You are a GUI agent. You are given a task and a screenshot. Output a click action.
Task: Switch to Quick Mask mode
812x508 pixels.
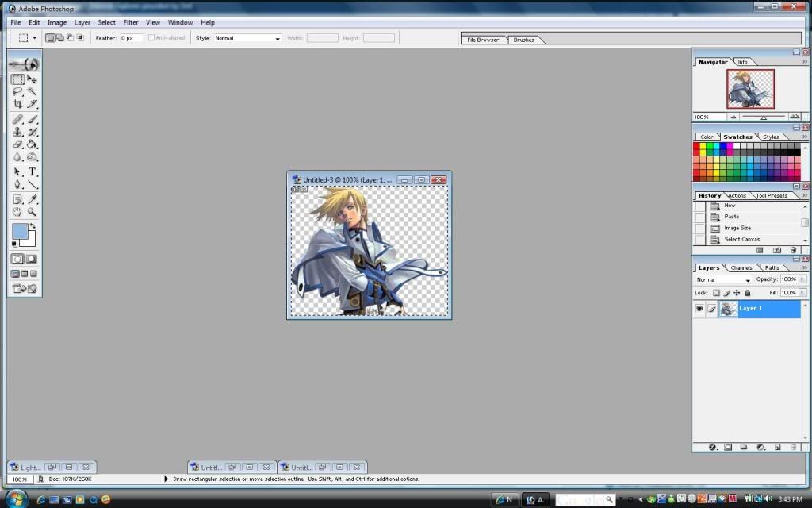pos(32,259)
